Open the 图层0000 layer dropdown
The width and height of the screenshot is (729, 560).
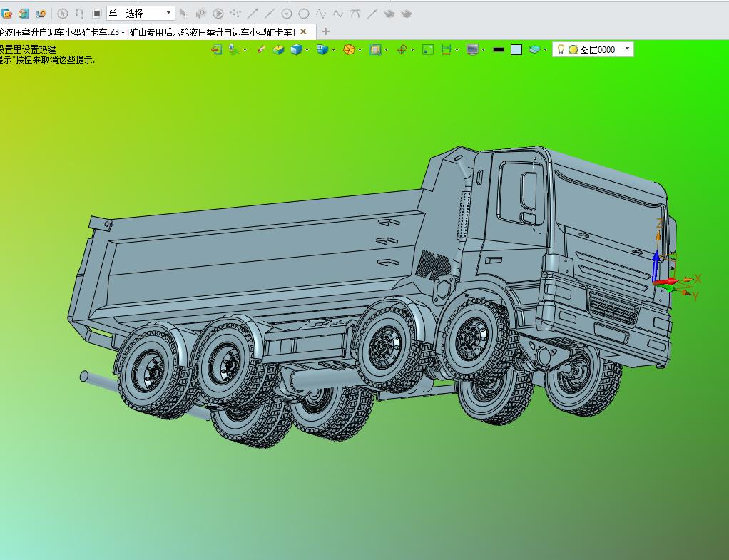[x=593, y=49]
